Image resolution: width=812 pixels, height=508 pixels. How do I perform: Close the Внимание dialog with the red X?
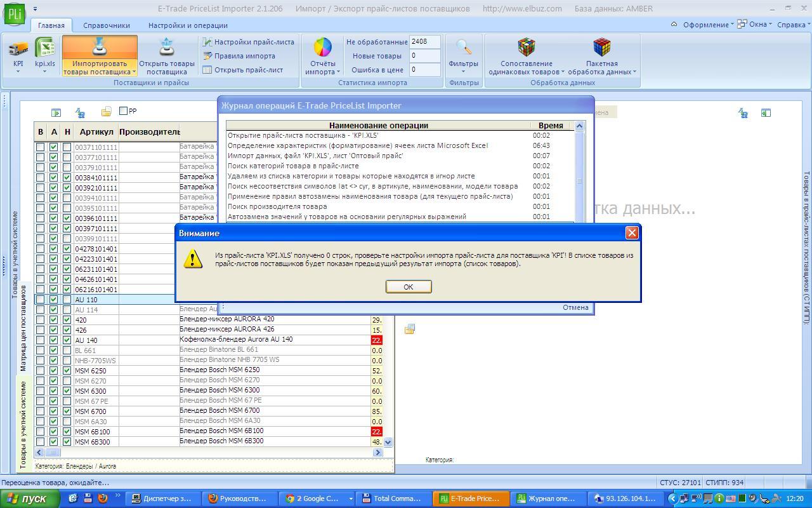click(x=632, y=232)
